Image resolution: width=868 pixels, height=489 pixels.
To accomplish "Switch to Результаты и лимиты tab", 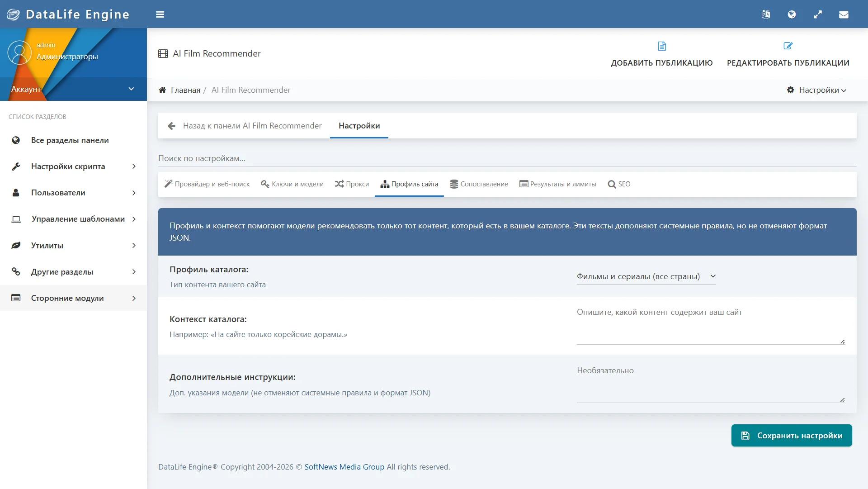I will [x=557, y=184].
